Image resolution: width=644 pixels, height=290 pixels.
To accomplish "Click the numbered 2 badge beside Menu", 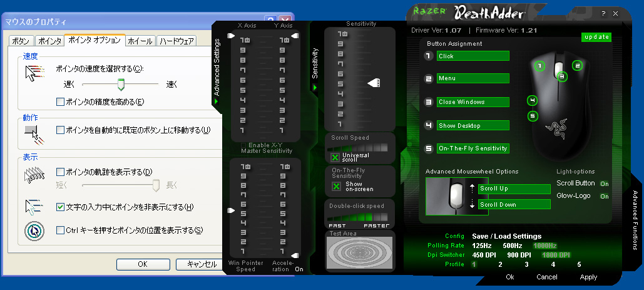I will [x=429, y=78].
